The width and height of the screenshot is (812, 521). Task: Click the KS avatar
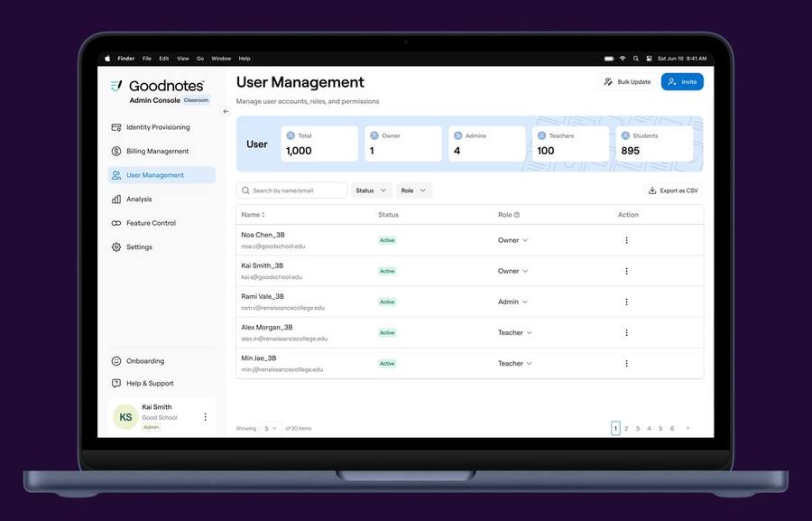(125, 417)
